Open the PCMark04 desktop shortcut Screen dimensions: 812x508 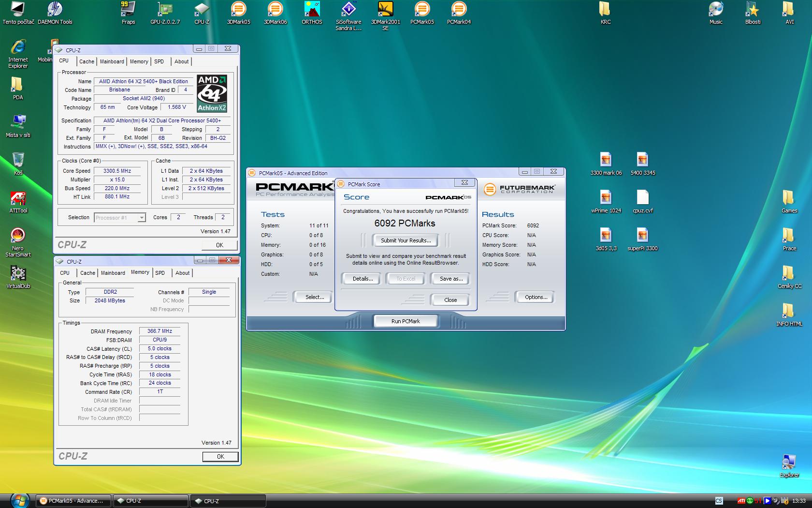click(459, 13)
